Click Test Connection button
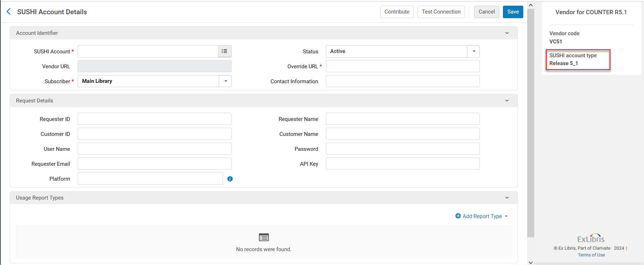 (x=441, y=12)
